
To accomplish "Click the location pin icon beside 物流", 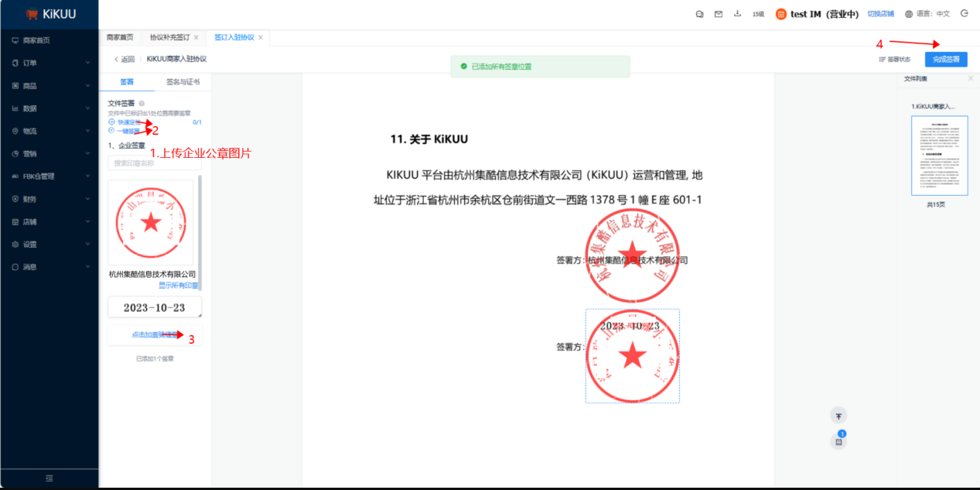I will [x=15, y=131].
